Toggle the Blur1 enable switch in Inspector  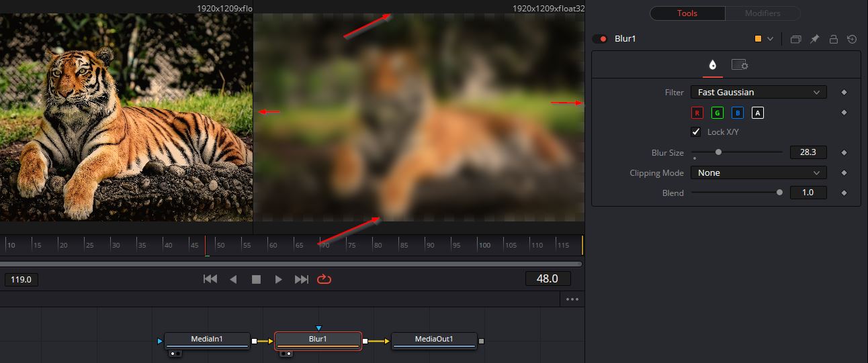pyautogui.click(x=600, y=39)
